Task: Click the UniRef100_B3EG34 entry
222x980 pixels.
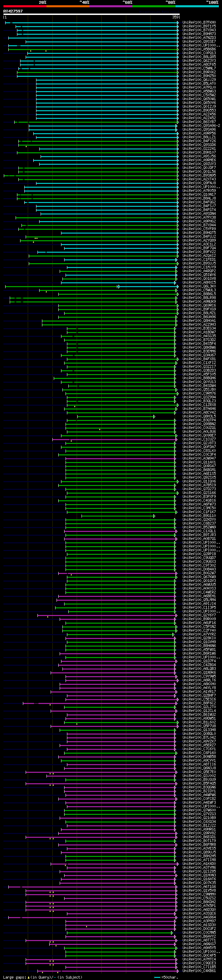Action: coord(199,328)
